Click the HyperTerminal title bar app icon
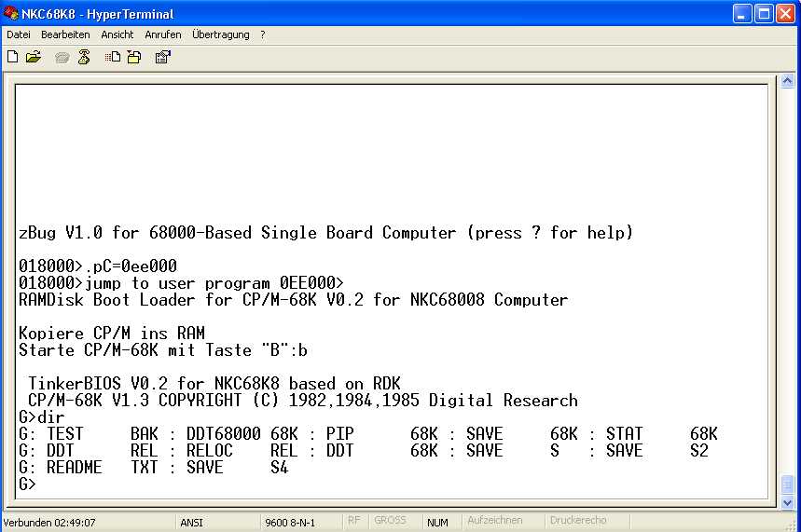801x532 pixels. [10, 13]
